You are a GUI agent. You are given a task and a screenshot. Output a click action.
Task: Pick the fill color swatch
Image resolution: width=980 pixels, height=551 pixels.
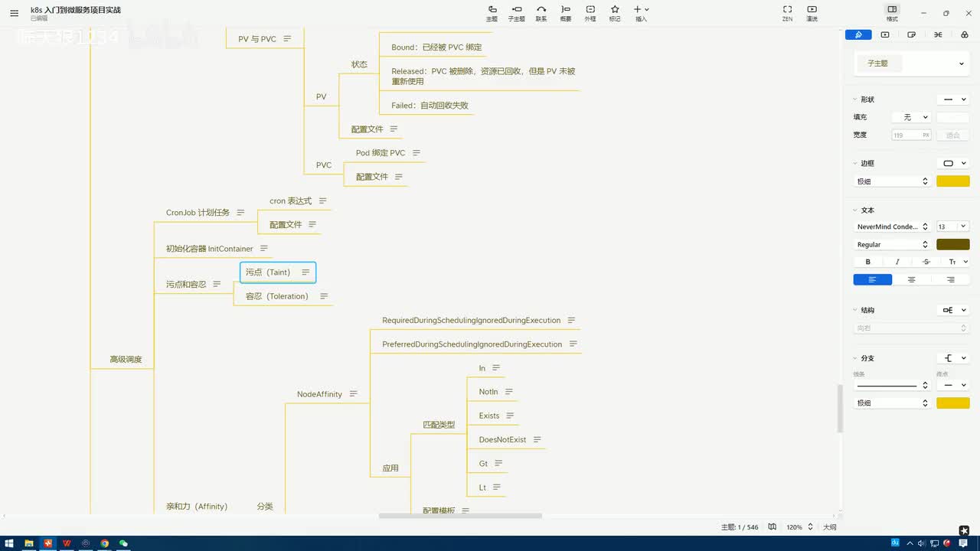tap(953, 117)
